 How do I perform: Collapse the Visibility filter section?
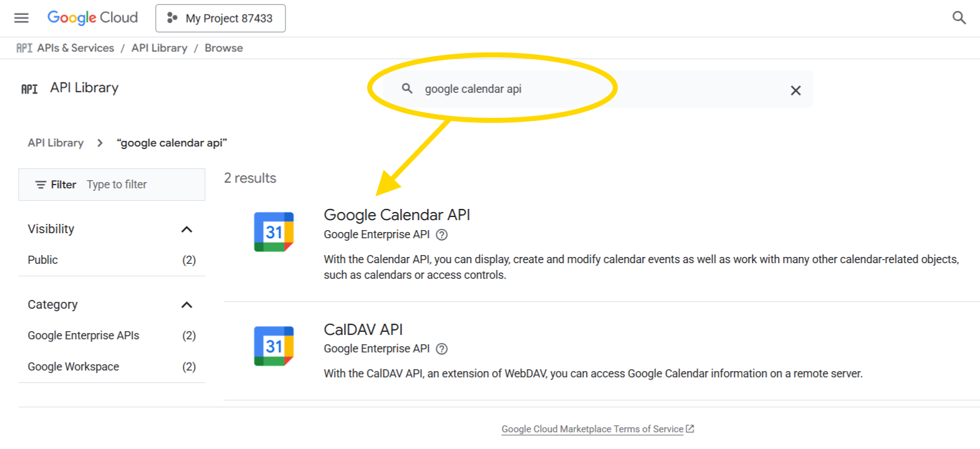point(186,229)
